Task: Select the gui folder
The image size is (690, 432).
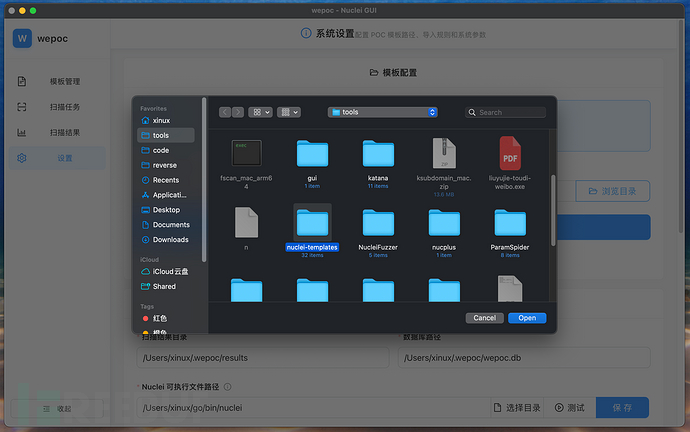Action: click(312, 154)
